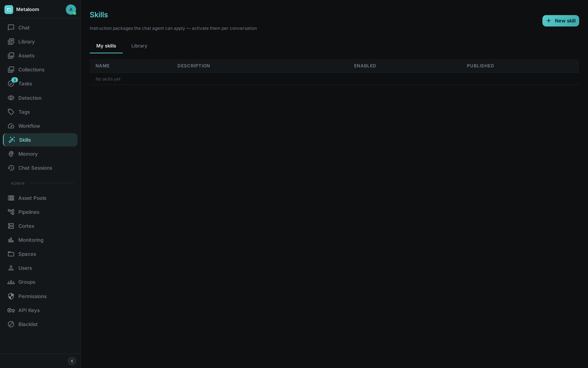Click the DESCRIPTION column header
The image size is (588, 368).
click(x=194, y=66)
